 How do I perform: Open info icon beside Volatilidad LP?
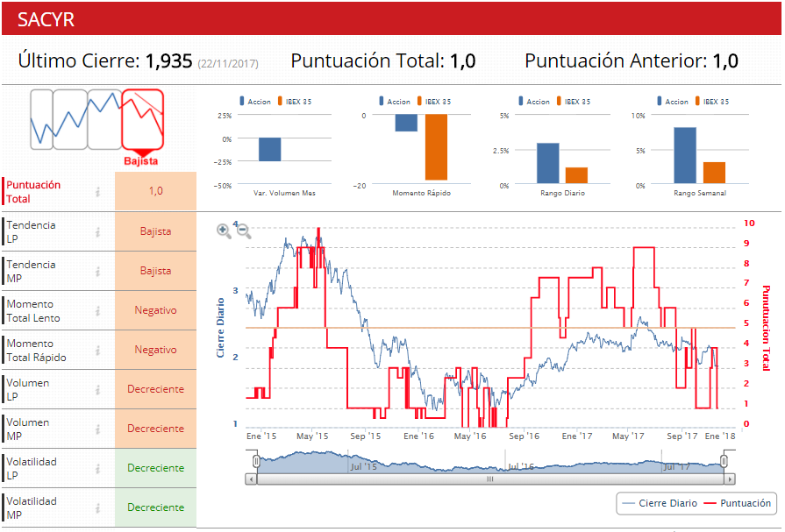(x=98, y=468)
